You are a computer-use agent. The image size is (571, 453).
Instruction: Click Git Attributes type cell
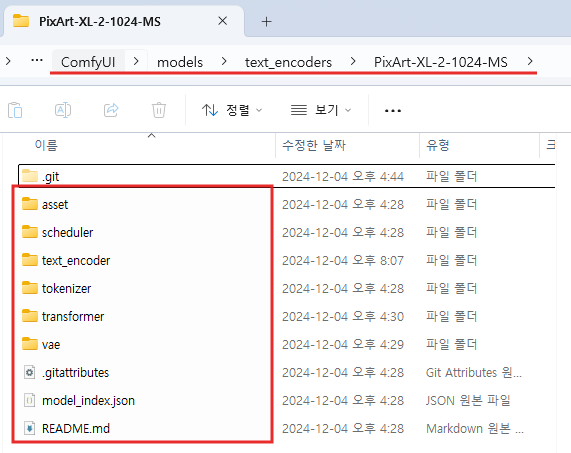point(474,373)
